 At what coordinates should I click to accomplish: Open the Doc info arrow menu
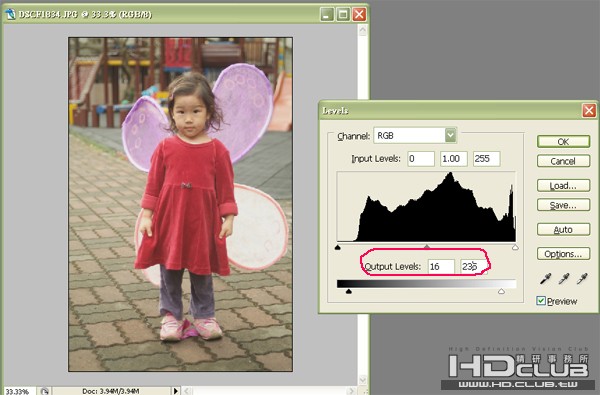click(x=176, y=391)
